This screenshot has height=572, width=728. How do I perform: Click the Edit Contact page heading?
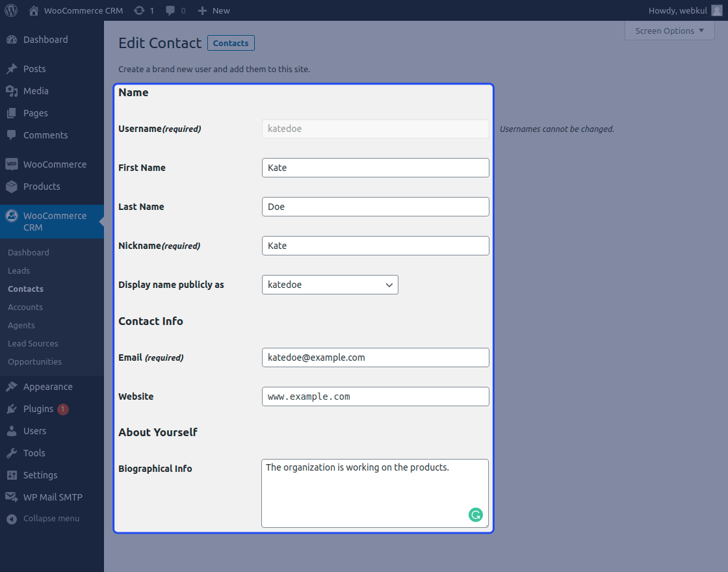160,43
